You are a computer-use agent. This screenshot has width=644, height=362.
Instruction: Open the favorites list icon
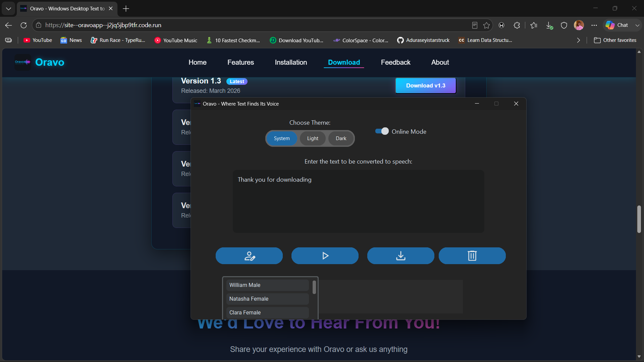tap(534, 25)
